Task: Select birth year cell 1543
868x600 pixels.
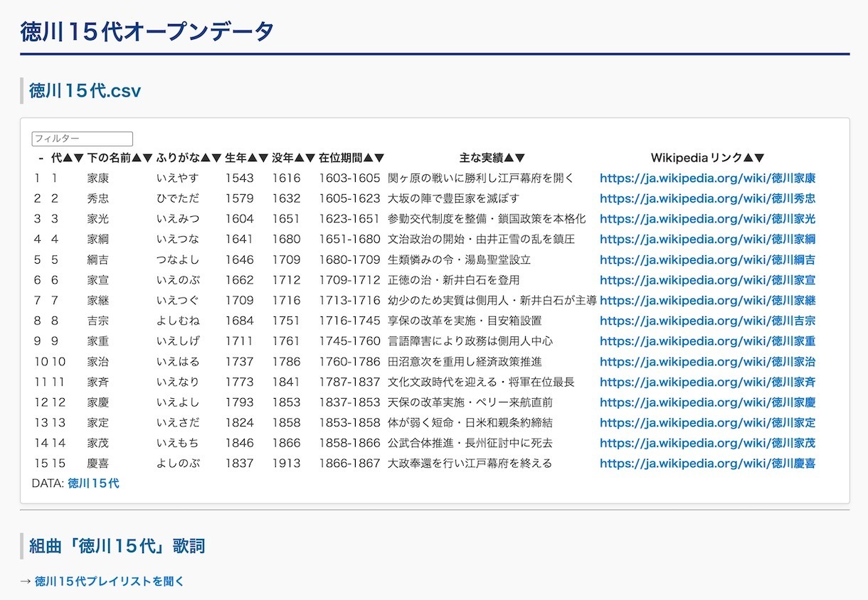Action: [240, 178]
